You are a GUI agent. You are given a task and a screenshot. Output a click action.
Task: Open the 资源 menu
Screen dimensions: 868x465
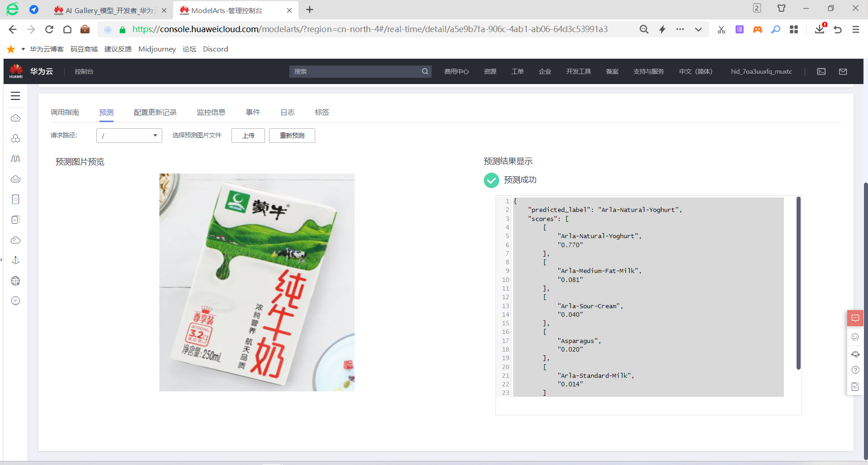(490, 71)
